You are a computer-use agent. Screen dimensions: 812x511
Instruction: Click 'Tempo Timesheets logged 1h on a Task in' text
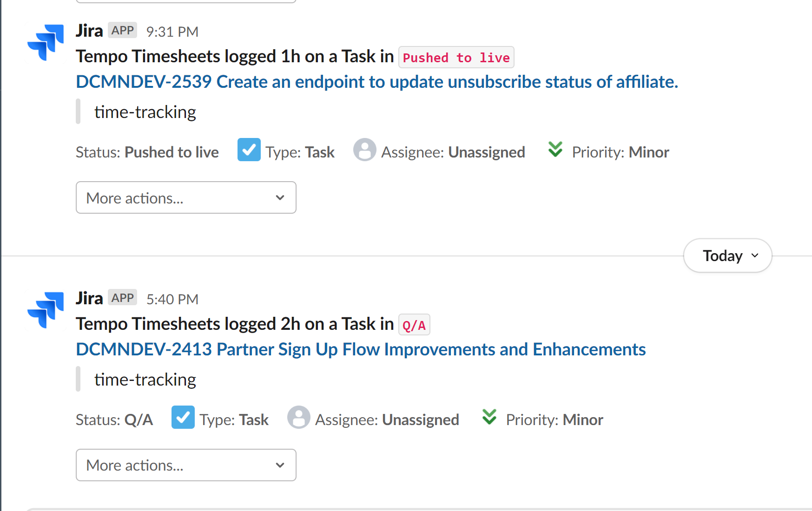coord(235,56)
